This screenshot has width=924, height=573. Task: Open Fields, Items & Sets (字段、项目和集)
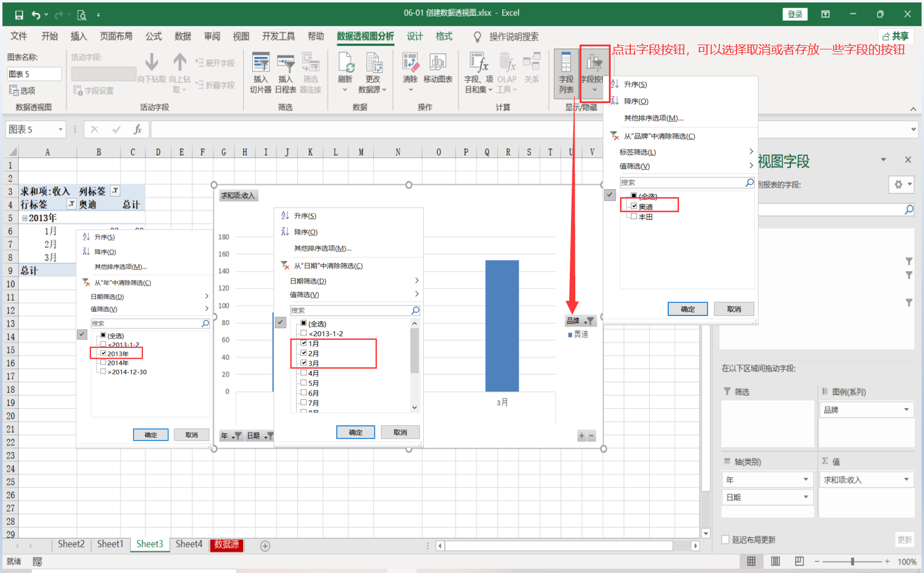coord(479,73)
